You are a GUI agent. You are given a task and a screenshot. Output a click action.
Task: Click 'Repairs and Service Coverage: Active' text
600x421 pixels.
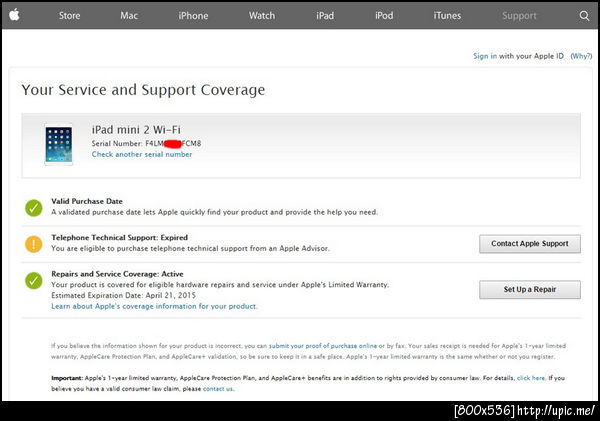click(117, 274)
